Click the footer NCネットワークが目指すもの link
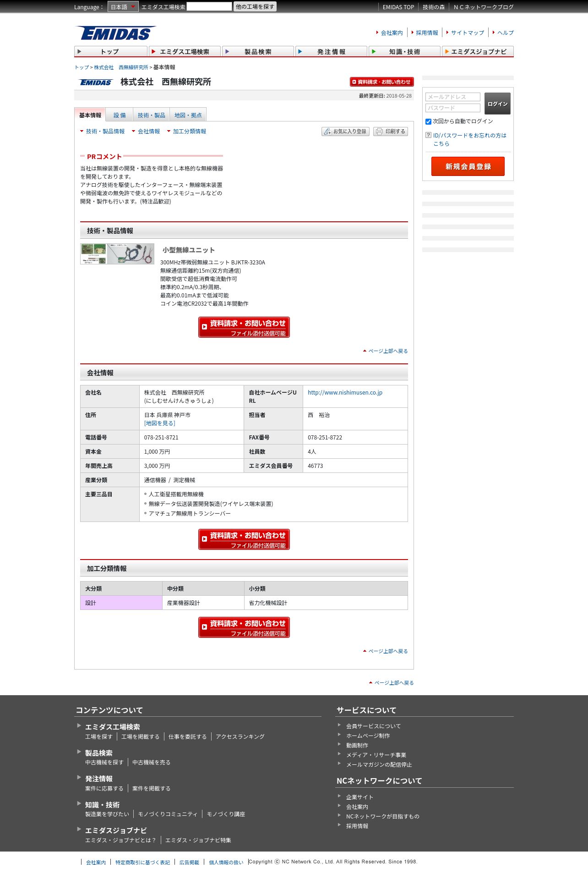Viewport: 588px width, 873px height. pyautogui.click(x=382, y=817)
